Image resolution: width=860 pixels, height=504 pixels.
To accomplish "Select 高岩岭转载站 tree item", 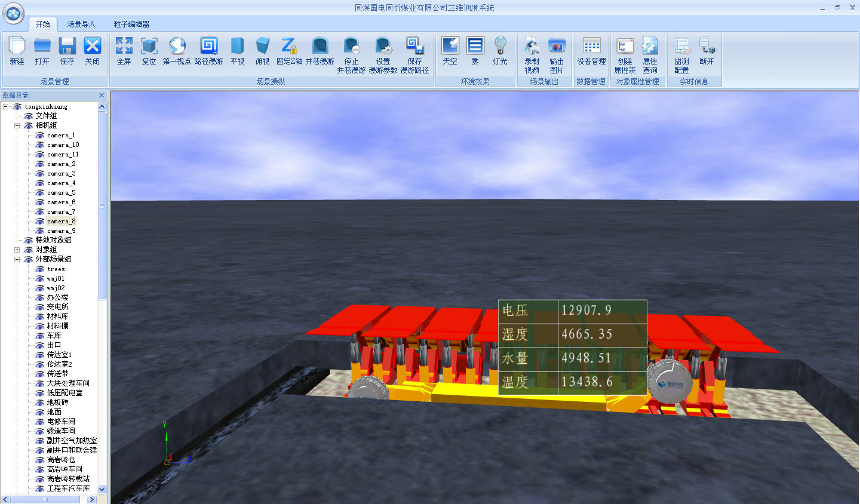I will tap(68, 479).
